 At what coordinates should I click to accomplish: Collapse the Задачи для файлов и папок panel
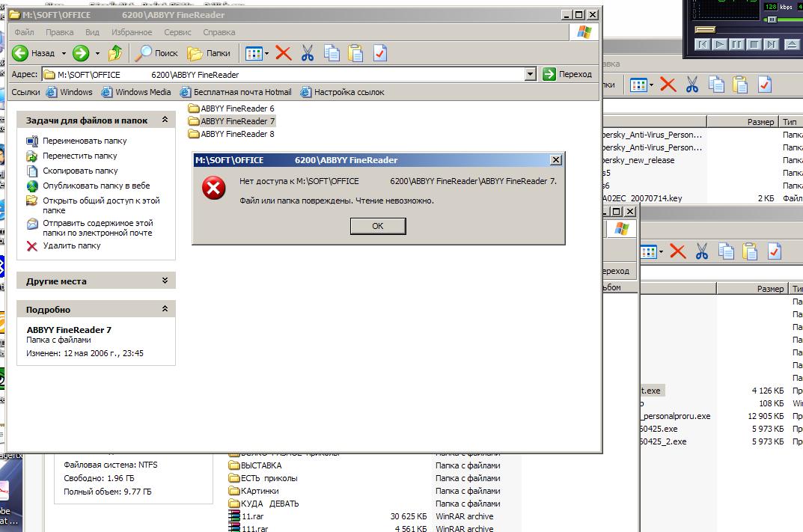tap(165, 119)
